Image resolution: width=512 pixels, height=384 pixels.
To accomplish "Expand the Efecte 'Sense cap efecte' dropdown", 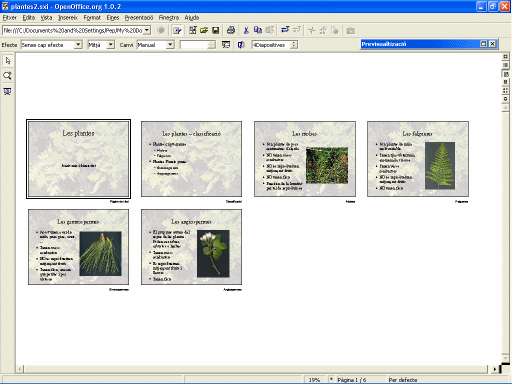I will [78, 44].
